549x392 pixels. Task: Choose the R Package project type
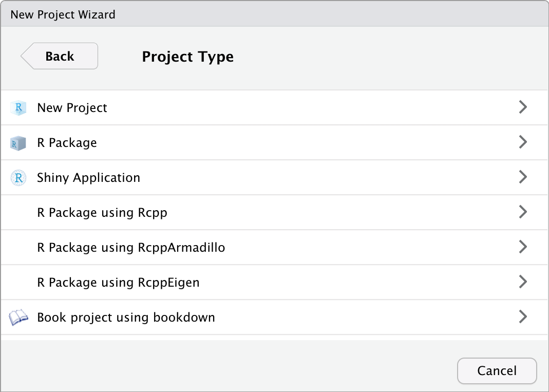point(67,143)
